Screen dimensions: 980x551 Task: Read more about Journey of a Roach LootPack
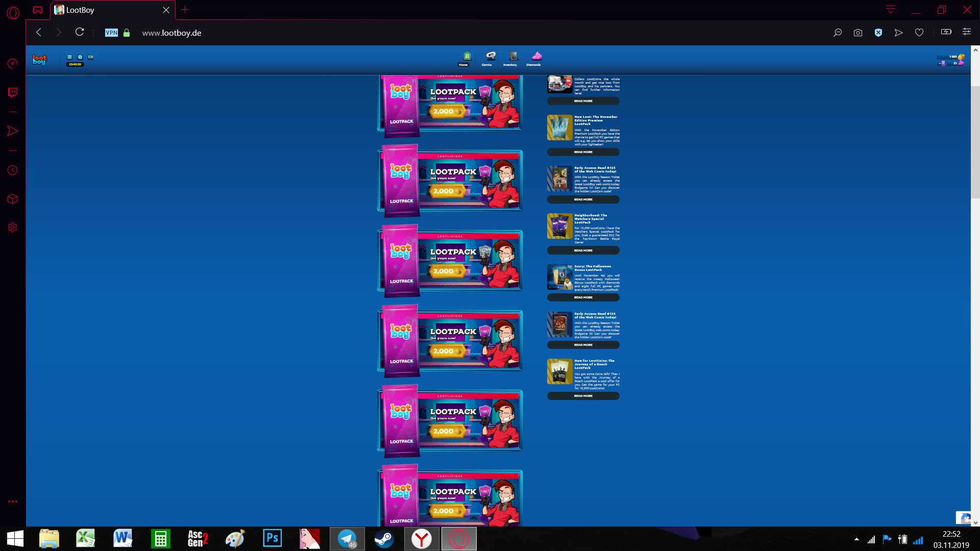(583, 396)
